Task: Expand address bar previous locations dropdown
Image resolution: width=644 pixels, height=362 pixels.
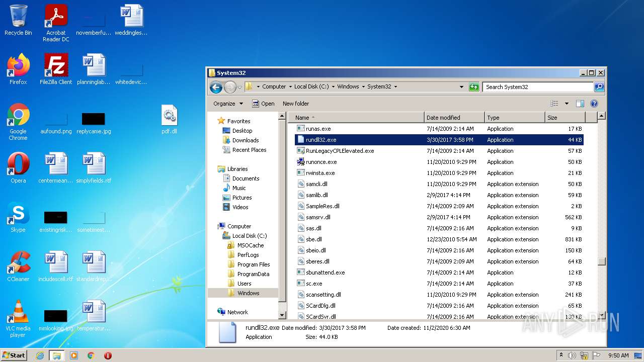Action: (461, 86)
